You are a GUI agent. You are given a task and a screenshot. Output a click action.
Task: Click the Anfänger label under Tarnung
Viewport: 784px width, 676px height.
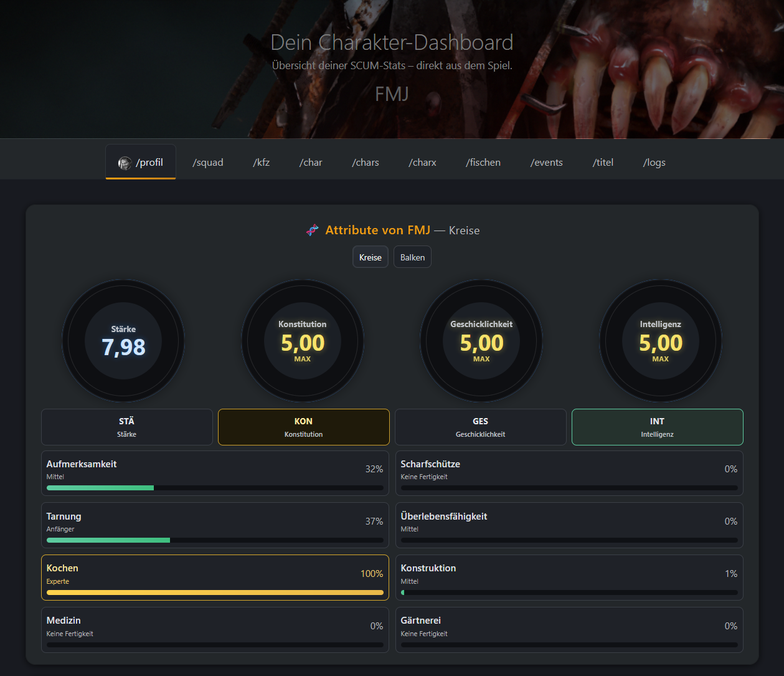pyautogui.click(x=60, y=529)
